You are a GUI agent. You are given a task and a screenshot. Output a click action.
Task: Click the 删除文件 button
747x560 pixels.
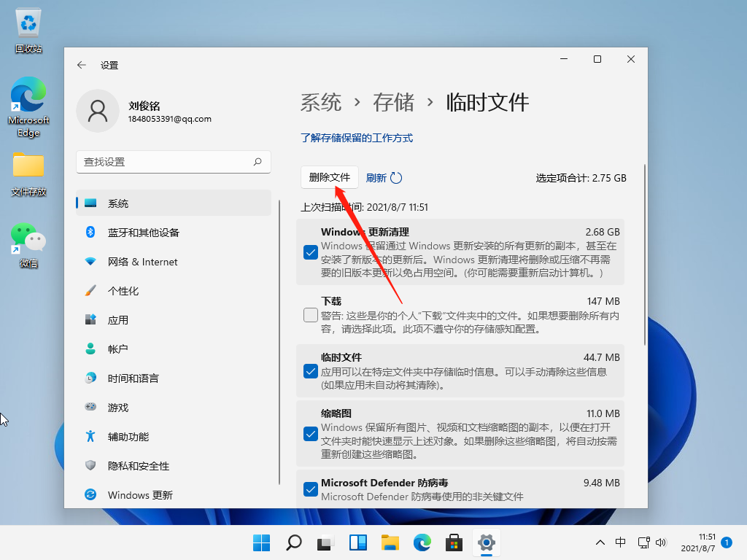(329, 177)
